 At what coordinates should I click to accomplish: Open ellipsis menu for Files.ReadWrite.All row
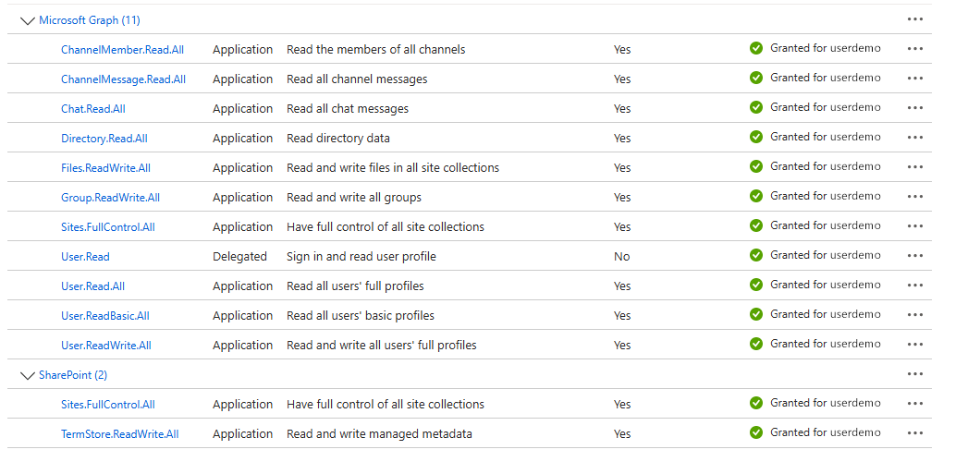tap(915, 167)
